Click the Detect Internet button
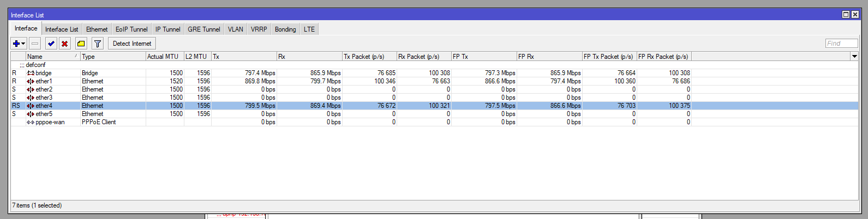 pos(132,44)
